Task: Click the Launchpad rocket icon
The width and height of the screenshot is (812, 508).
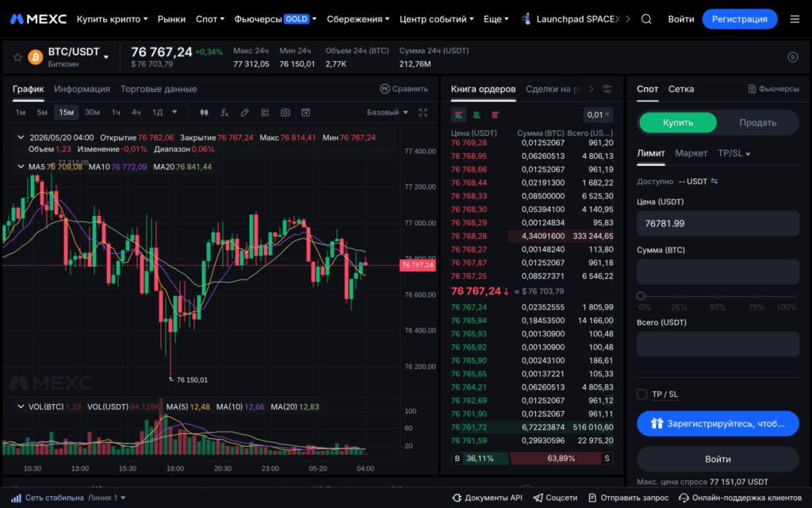Action: 527,19
